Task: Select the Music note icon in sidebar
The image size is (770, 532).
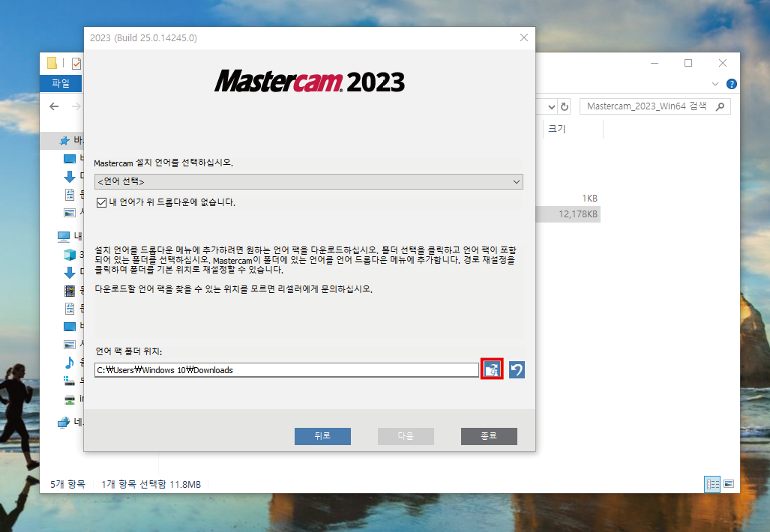Action: click(70, 362)
